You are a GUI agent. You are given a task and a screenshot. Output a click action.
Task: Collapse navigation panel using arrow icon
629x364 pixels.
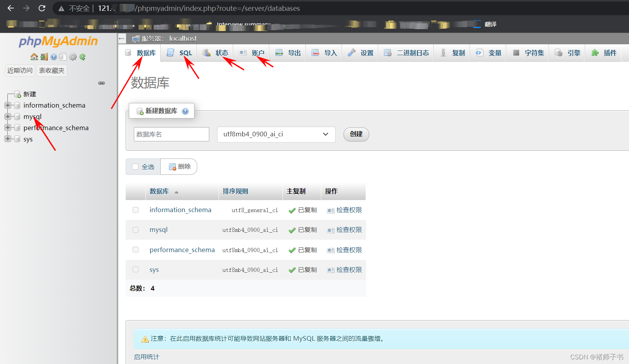(122, 38)
